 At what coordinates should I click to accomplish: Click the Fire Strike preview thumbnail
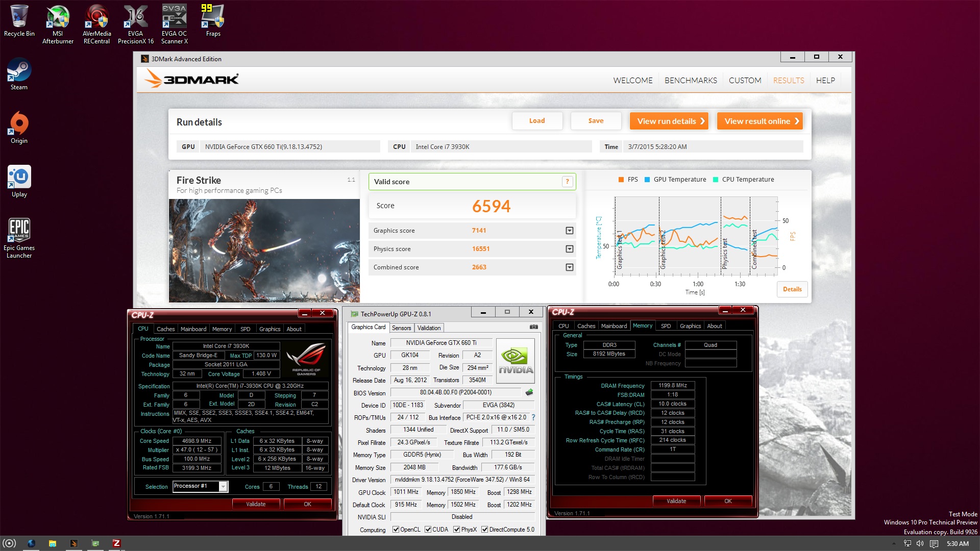tap(264, 251)
